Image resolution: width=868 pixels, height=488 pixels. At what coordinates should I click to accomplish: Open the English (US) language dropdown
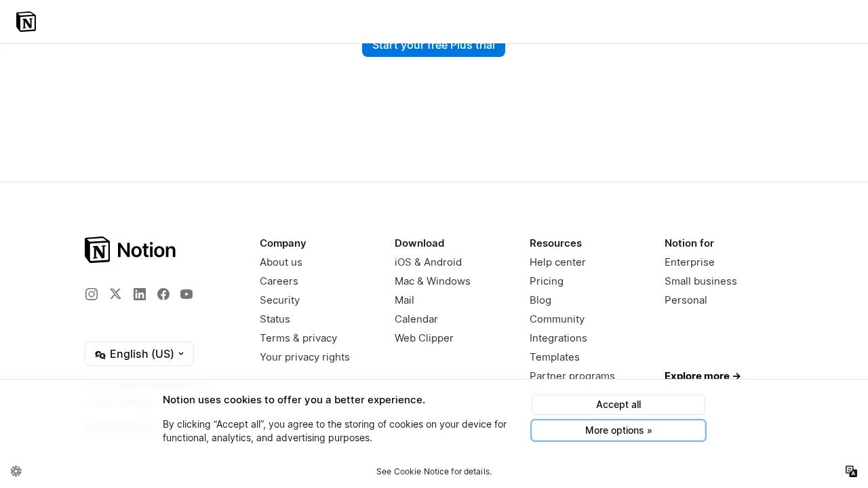click(139, 354)
